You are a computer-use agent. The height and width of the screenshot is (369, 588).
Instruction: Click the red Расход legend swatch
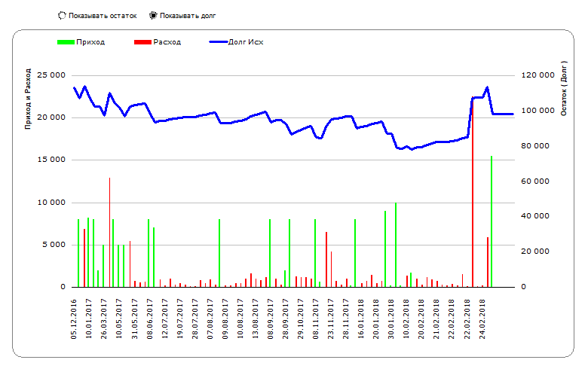point(143,42)
